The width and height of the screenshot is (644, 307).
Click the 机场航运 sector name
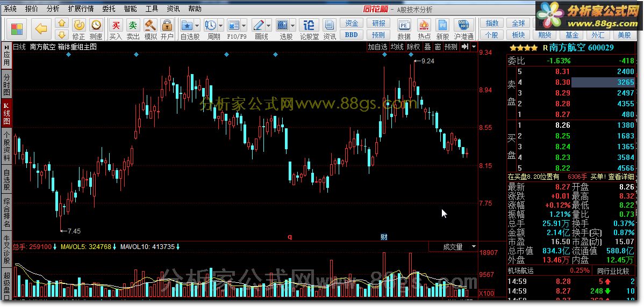(x=521, y=271)
